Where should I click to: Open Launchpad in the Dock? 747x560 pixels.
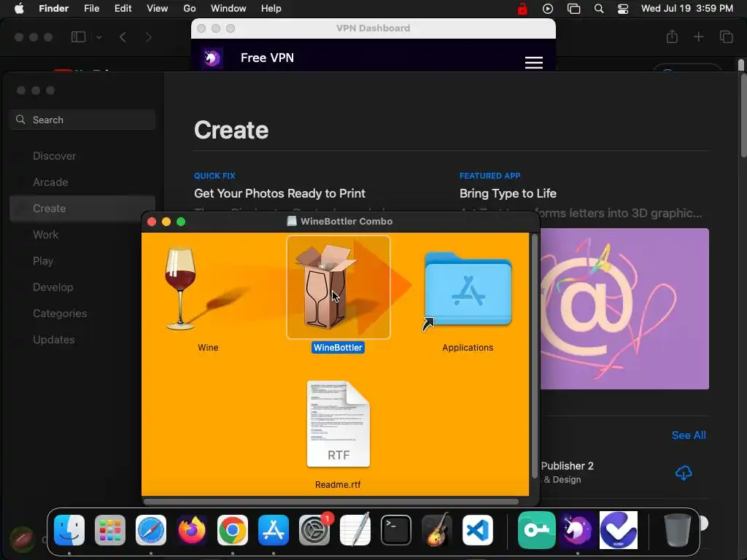tap(110, 530)
